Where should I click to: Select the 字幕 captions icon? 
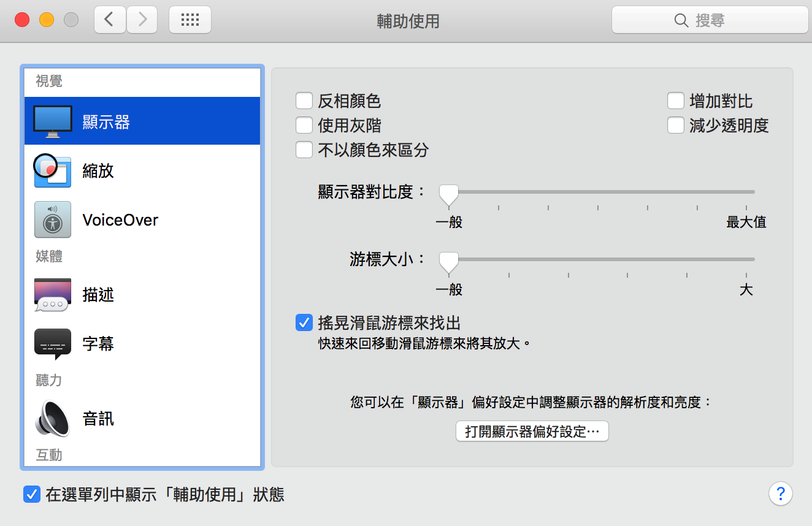point(53,343)
